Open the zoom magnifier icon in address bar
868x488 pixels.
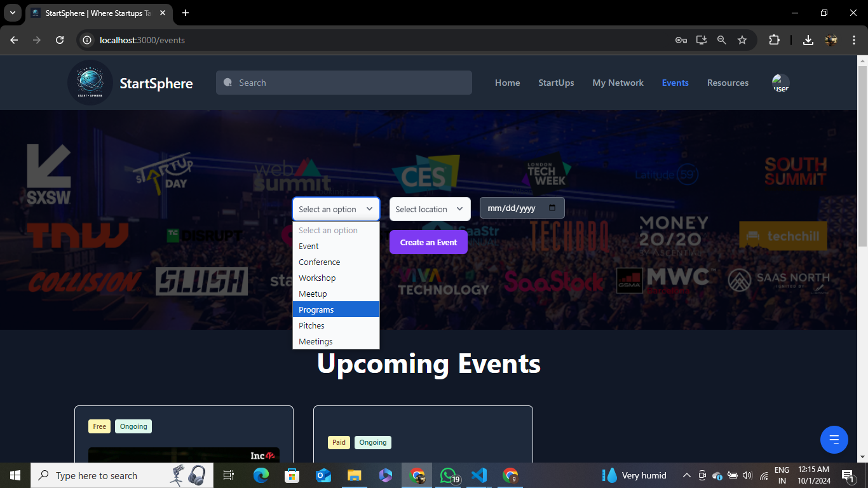coord(722,40)
